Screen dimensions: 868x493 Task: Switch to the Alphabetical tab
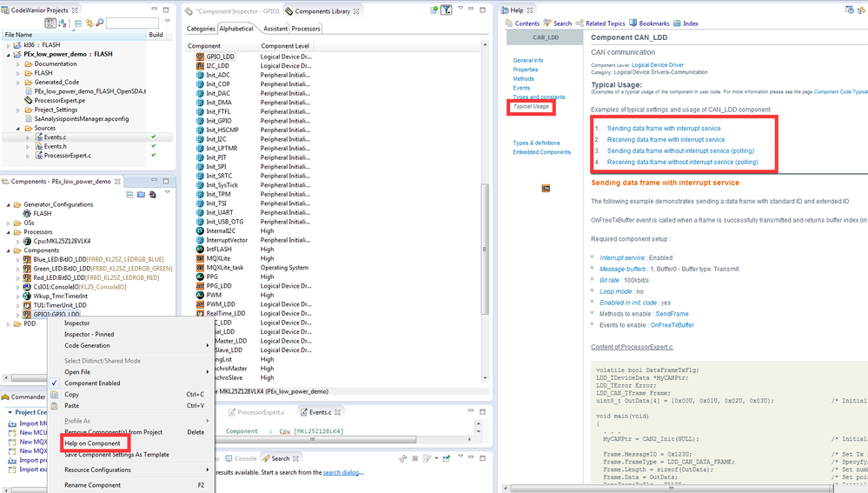pyautogui.click(x=235, y=28)
